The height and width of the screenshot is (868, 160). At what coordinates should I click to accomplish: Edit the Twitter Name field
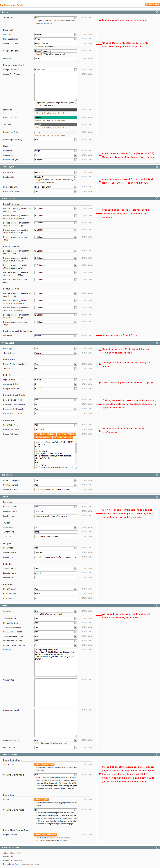click(56, 532)
